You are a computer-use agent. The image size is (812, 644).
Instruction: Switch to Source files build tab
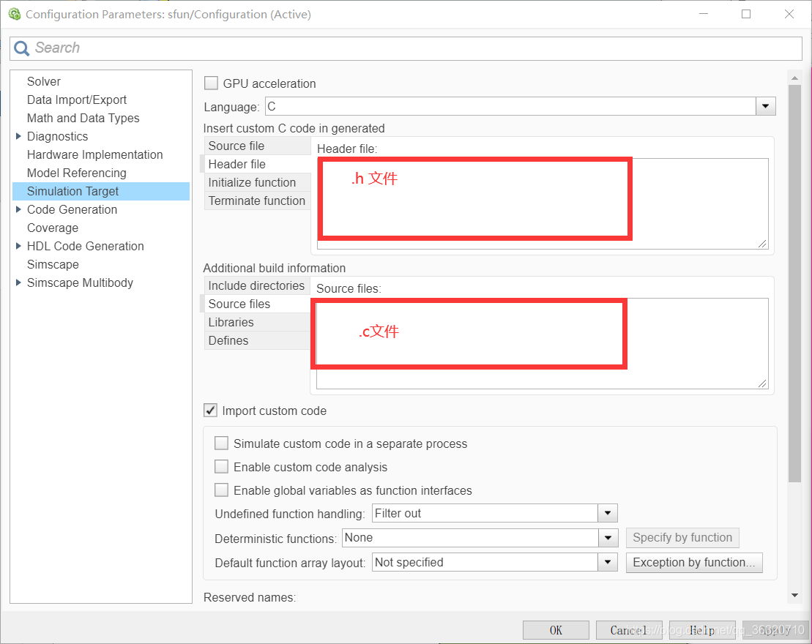(x=258, y=304)
